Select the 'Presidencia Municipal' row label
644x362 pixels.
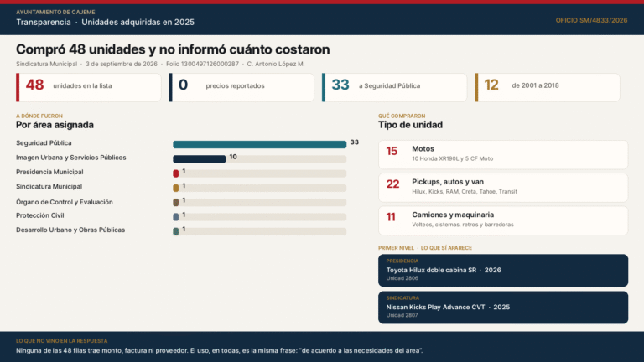(49, 172)
